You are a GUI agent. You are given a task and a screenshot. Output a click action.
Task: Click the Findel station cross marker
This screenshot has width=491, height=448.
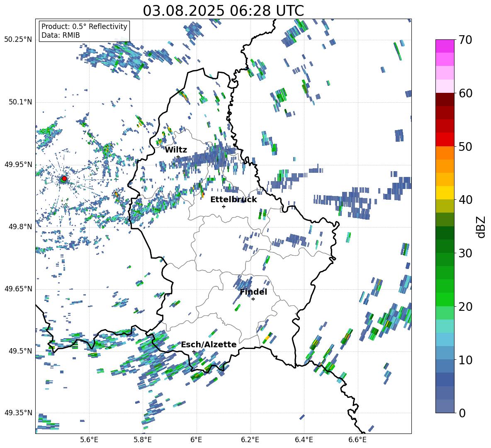(x=253, y=299)
